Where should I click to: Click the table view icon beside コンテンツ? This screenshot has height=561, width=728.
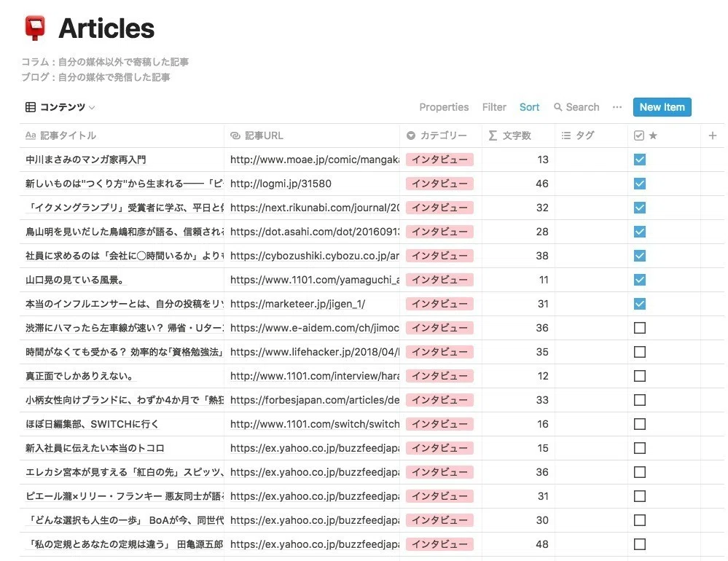tap(31, 107)
